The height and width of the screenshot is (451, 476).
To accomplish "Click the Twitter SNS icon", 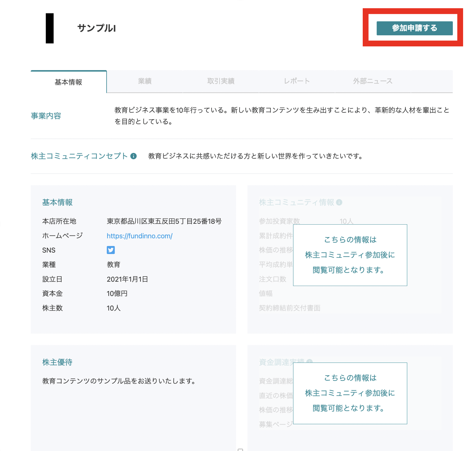I will coord(111,250).
